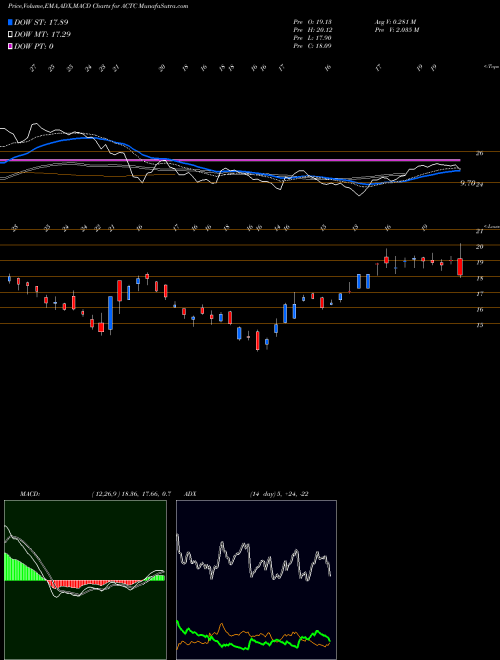
Task: Select the 'DOW PT: 0' legend label
Action: pyautogui.click(x=34, y=46)
